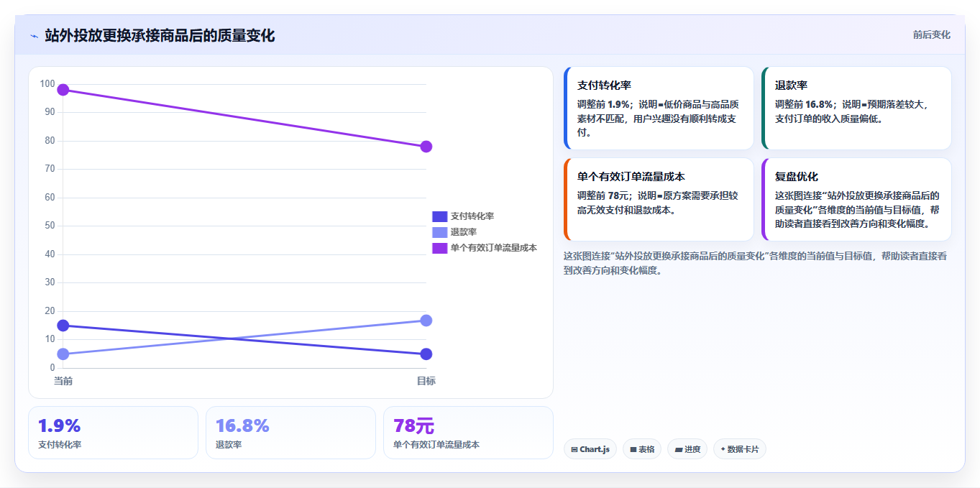Select the 复盘优化 detail card

click(x=856, y=200)
